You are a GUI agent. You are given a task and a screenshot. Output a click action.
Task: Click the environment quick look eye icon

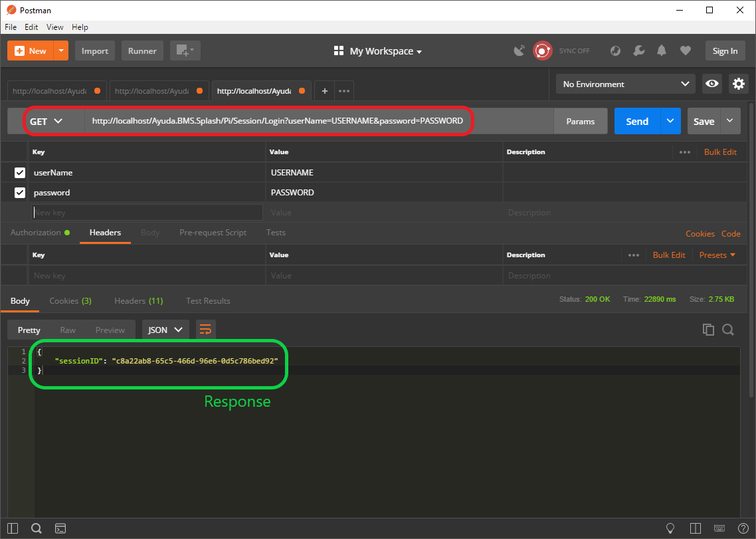coord(711,84)
